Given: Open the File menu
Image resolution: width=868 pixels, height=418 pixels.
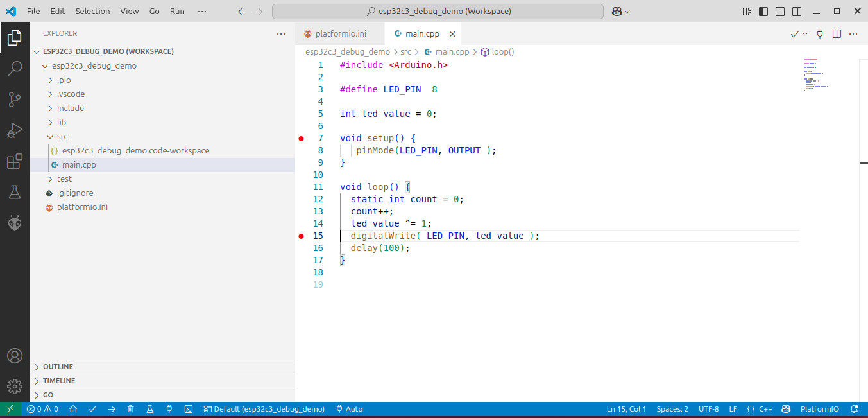Looking at the screenshot, I should point(33,12).
